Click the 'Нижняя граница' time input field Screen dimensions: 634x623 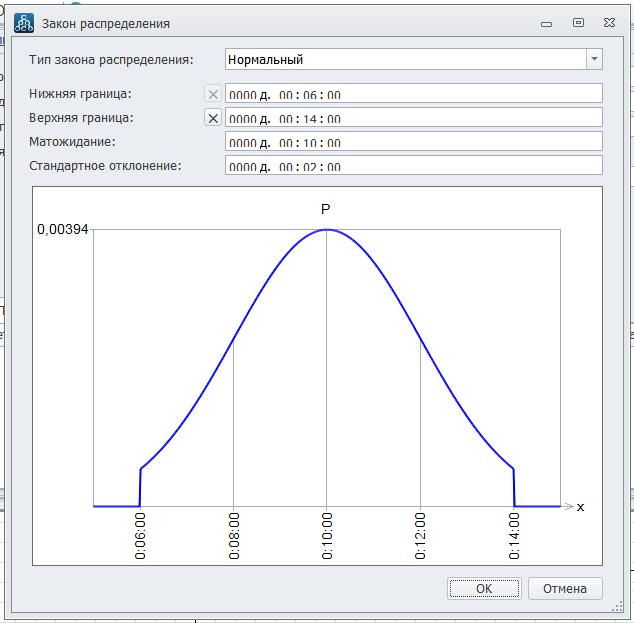pyautogui.click(x=414, y=94)
